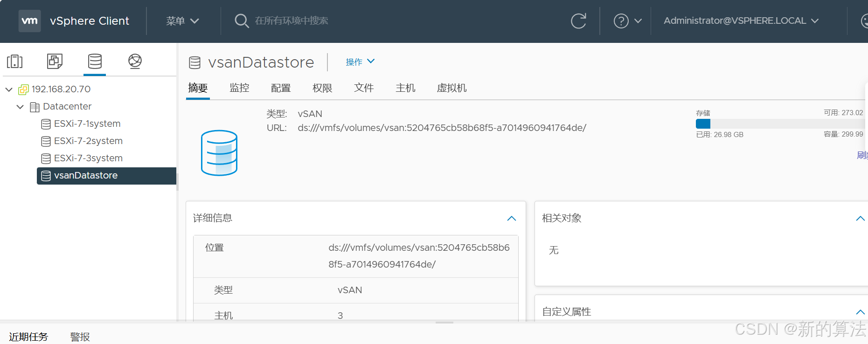Open the 警报 bottom tab
The width and height of the screenshot is (868, 344).
coord(80,337)
